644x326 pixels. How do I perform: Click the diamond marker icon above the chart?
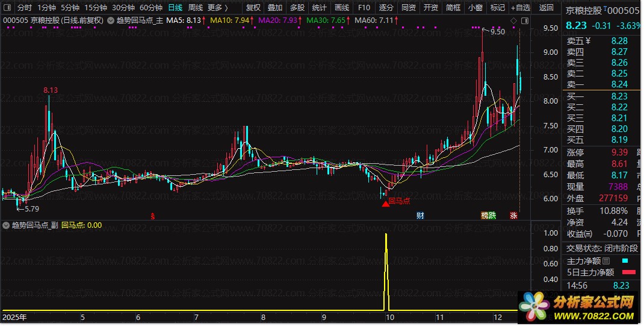click(514, 20)
